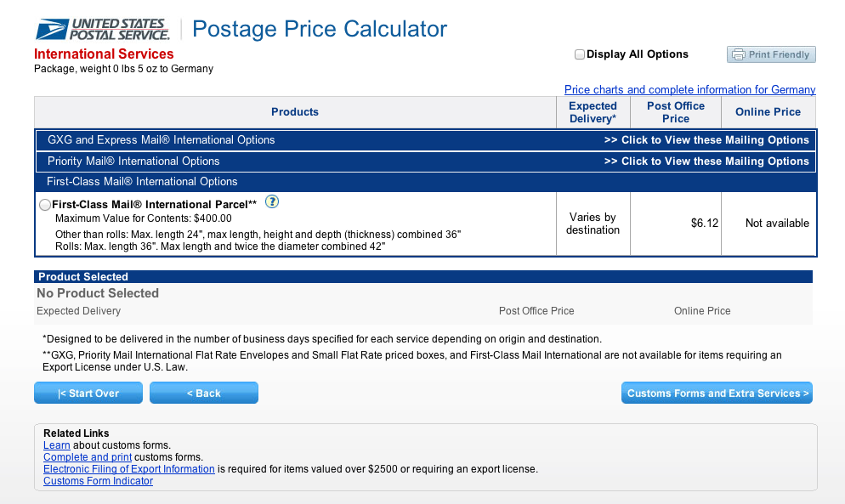The image size is (845, 504).
Task: Click the USPS eagle logo
Action: click(x=53, y=29)
